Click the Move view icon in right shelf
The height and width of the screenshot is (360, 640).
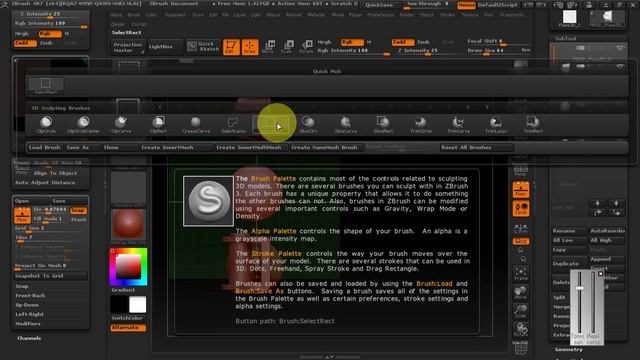pyautogui.click(x=521, y=293)
